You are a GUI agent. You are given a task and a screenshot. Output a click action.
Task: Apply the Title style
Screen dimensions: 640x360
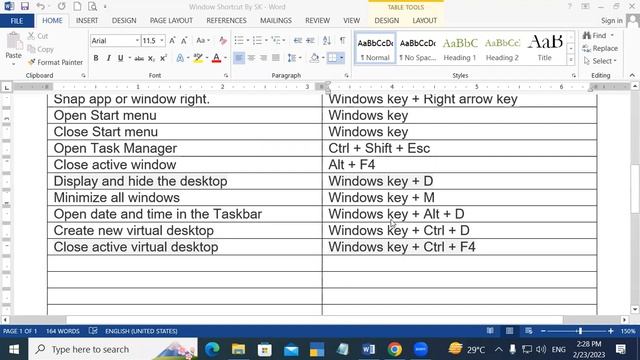[x=545, y=48]
